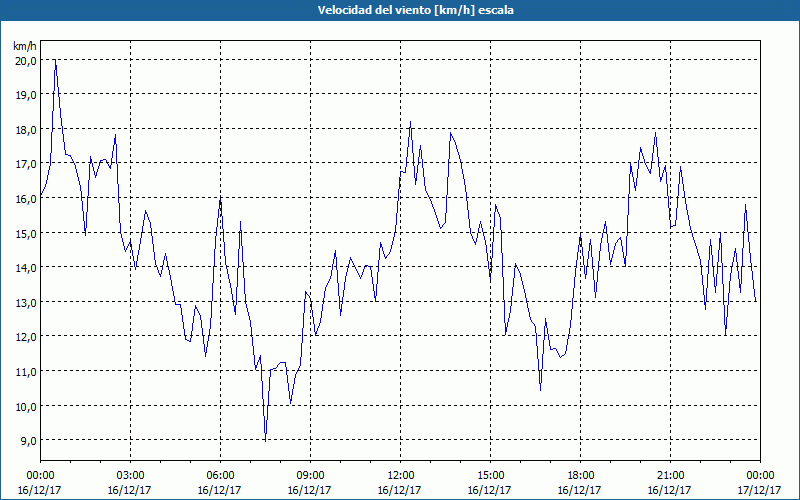
Task: Select the 18,0 y-axis label
Action: 26,130
